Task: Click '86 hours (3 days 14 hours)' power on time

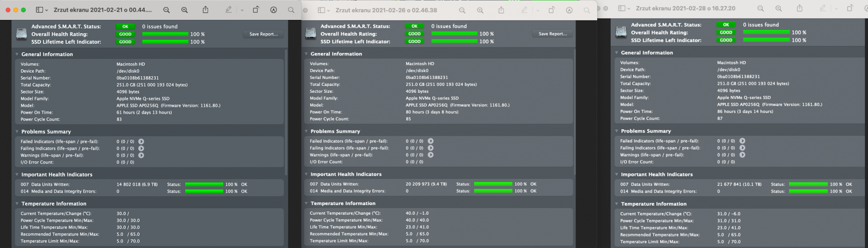Action: point(745,111)
